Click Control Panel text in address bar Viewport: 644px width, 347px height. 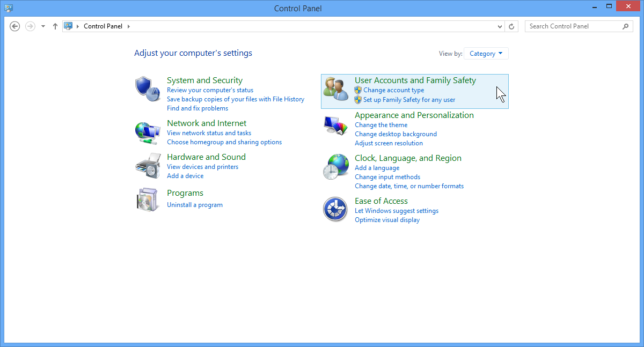103,26
